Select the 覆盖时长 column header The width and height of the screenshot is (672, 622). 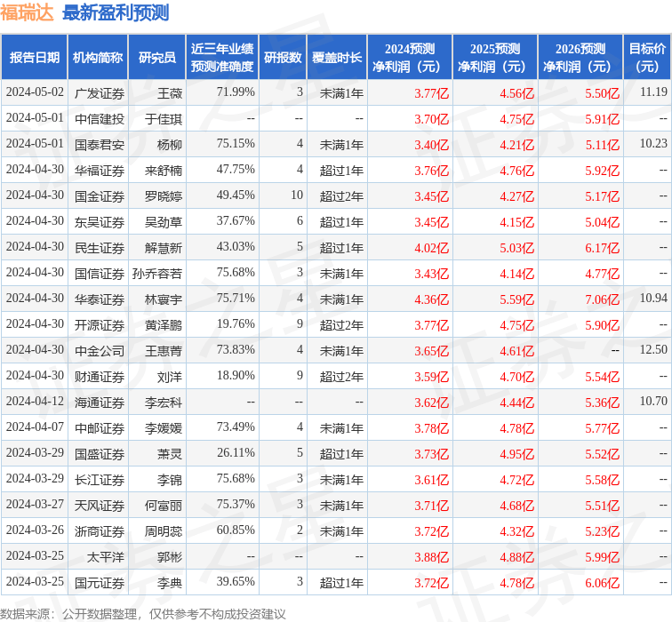coord(337,58)
